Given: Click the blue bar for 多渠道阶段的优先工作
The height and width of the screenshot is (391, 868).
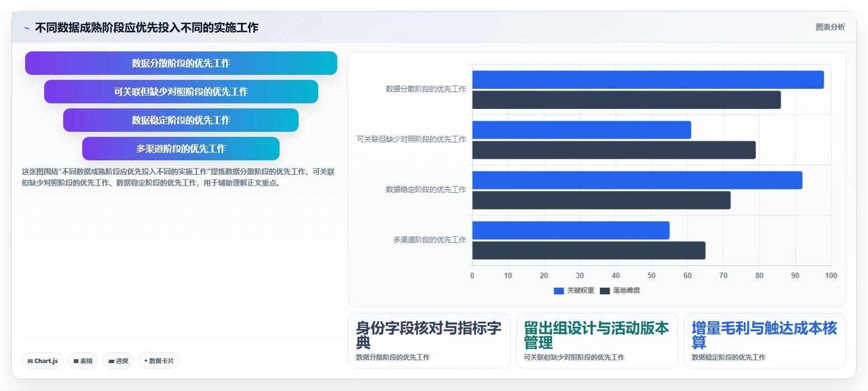Looking at the screenshot, I should (571, 231).
